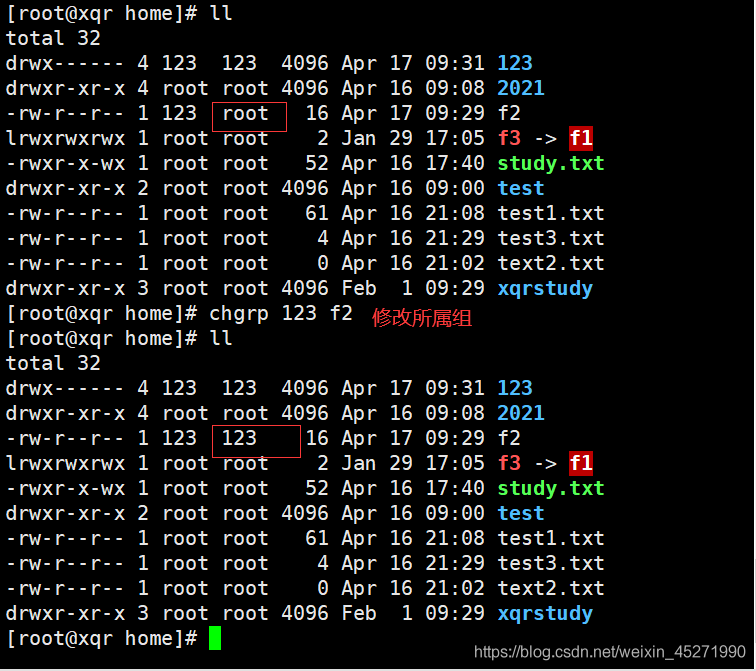Viewport: 756px width, 671px height.
Task: Click "f2" filename in row with group 123
Action: [509, 438]
